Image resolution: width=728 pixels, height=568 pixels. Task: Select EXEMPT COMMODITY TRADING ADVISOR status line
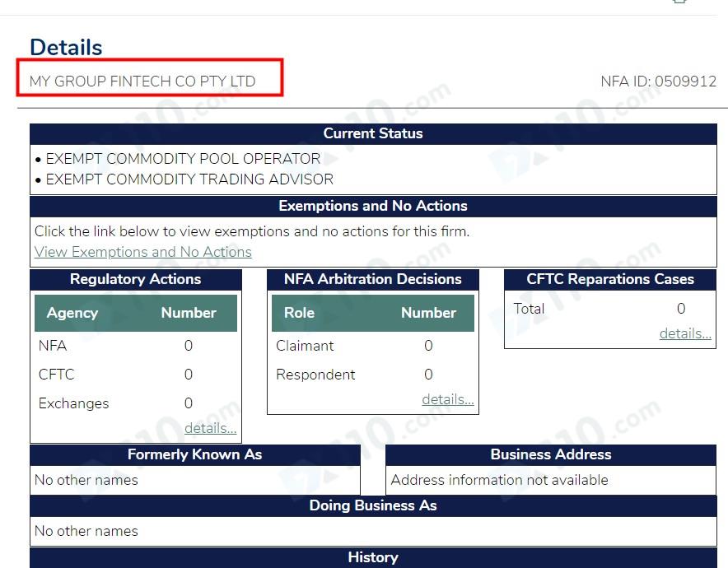point(189,179)
